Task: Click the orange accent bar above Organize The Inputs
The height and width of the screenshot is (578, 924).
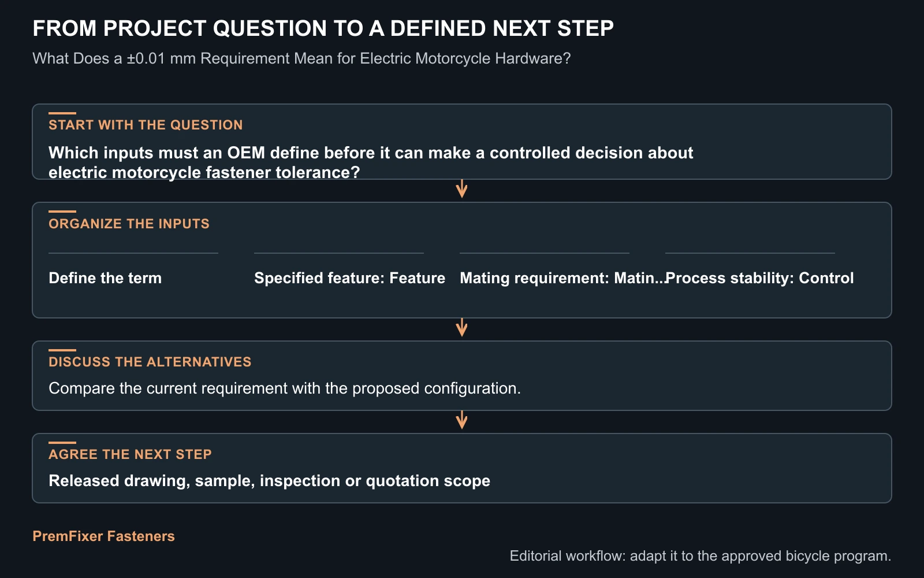Action: [x=62, y=212]
